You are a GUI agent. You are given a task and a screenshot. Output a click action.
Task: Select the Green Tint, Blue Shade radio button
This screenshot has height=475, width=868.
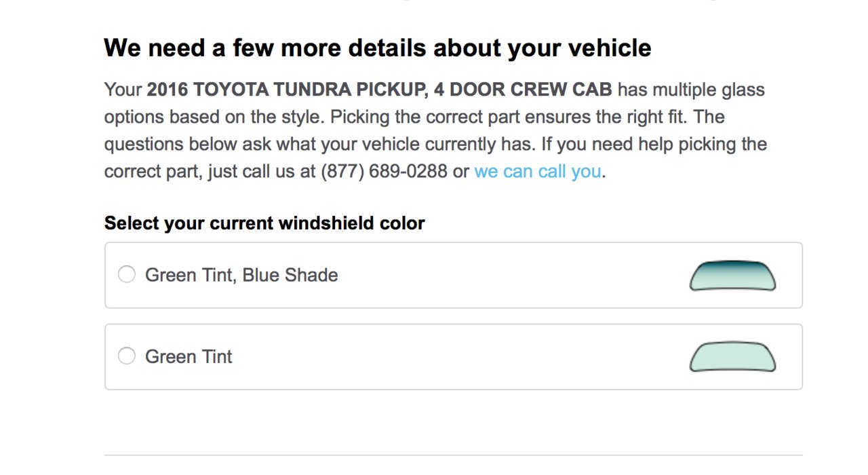127,275
